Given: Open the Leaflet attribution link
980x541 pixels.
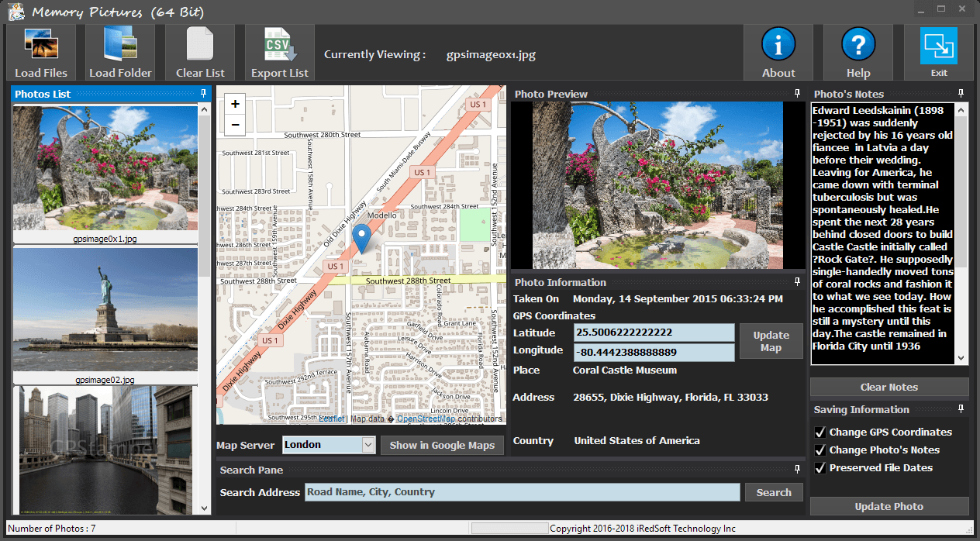Looking at the screenshot, I should (332, 419).
